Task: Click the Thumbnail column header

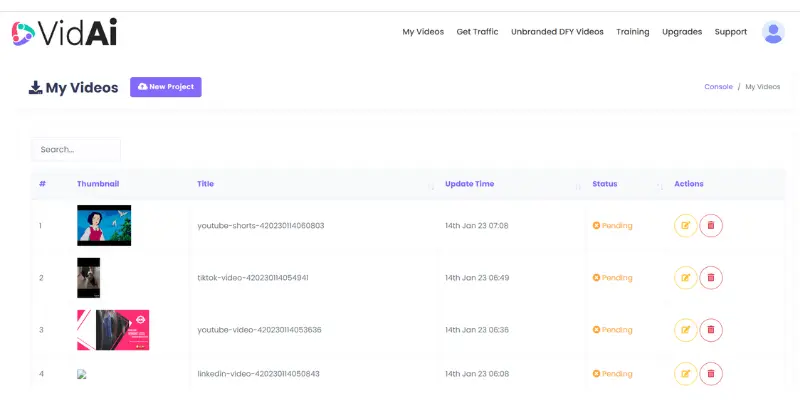Action: tap(98, 184)
